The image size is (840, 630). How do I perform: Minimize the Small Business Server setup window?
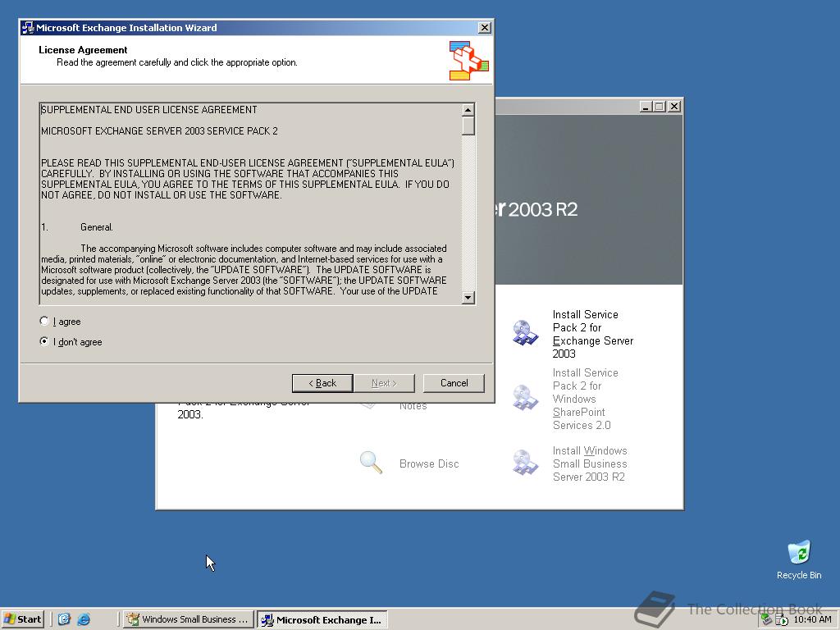(x=646, y=107)
